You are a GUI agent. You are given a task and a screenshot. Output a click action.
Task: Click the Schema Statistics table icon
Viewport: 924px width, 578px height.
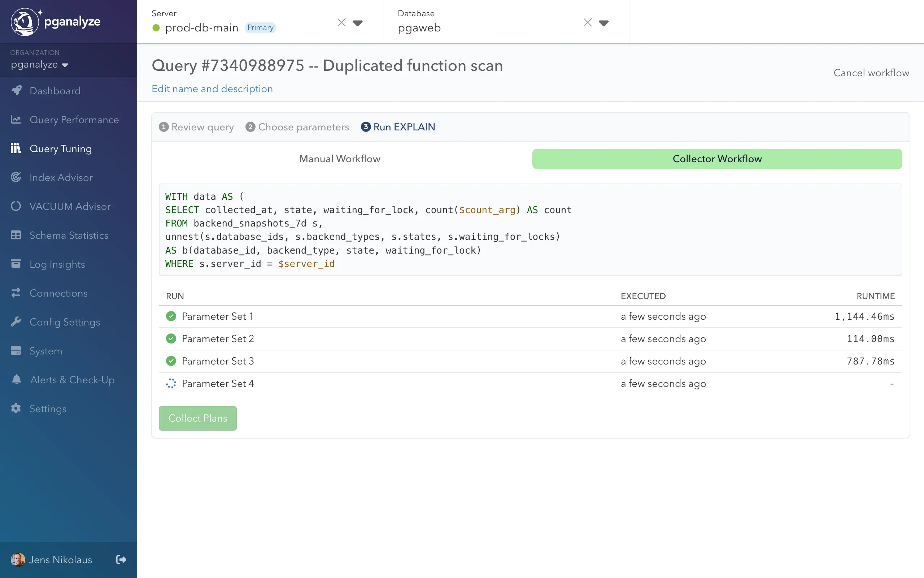(x=16, y=235)
